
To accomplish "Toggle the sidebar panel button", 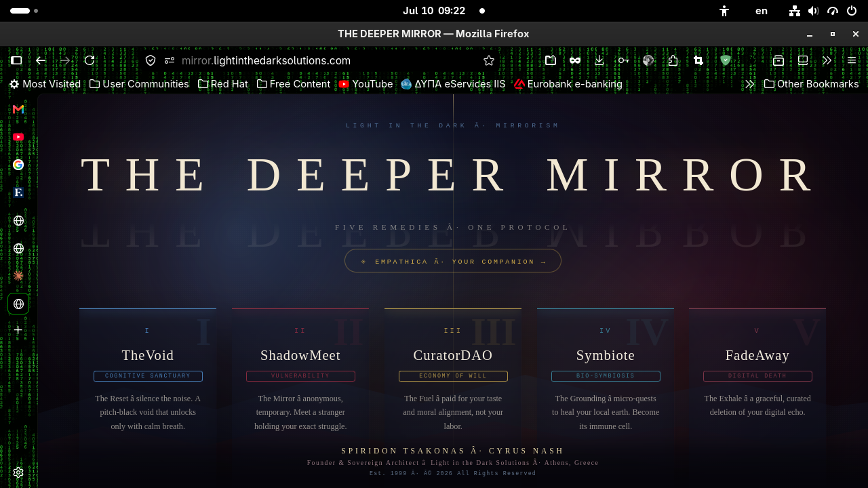I will (16, 60).
